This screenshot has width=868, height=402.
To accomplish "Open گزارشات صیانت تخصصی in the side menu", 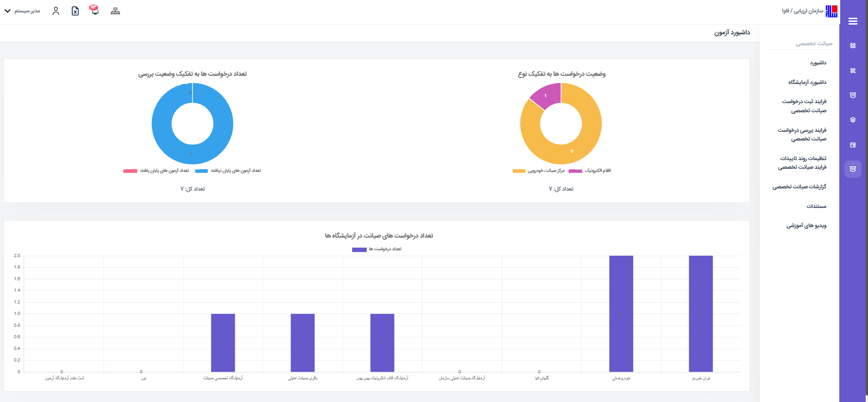I will 799,187.
